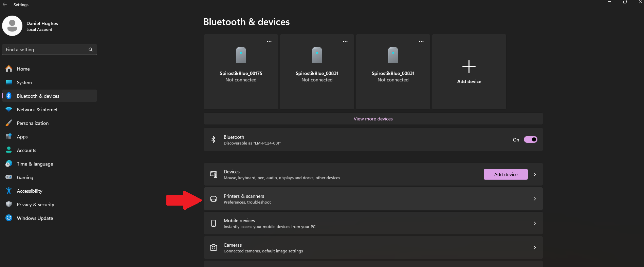This screenshot has width=644, height=267.
Task: Select Accounts in the sidebar
Action: 50,150
